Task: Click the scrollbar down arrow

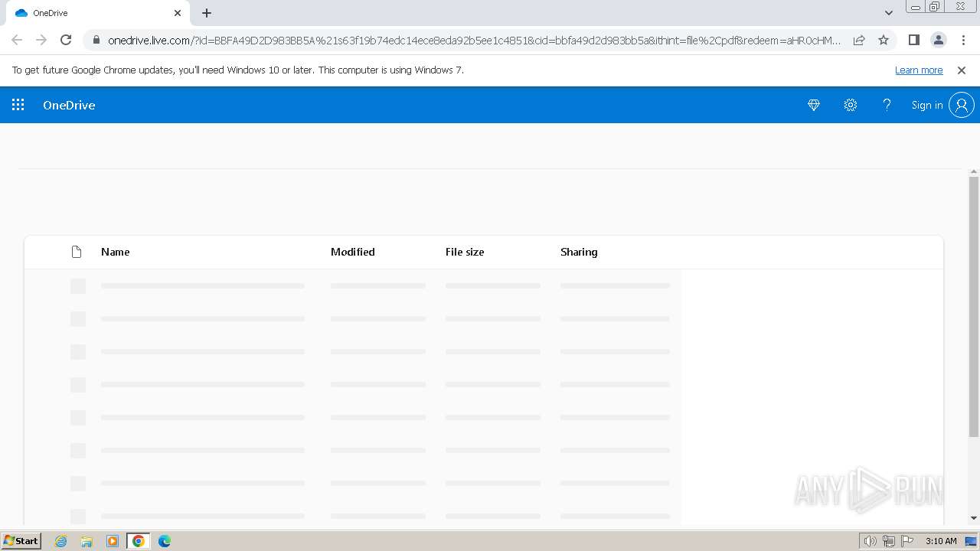Action: 974,518
